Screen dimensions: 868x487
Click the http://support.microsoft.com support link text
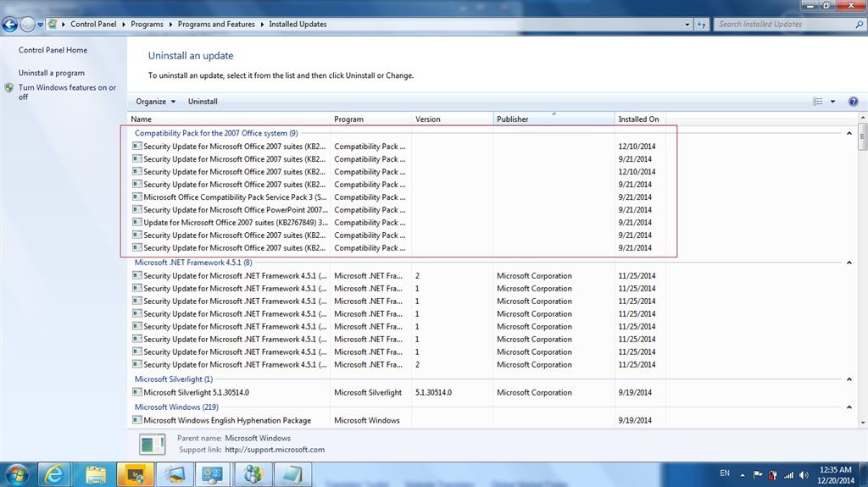(x=275, y=450)
